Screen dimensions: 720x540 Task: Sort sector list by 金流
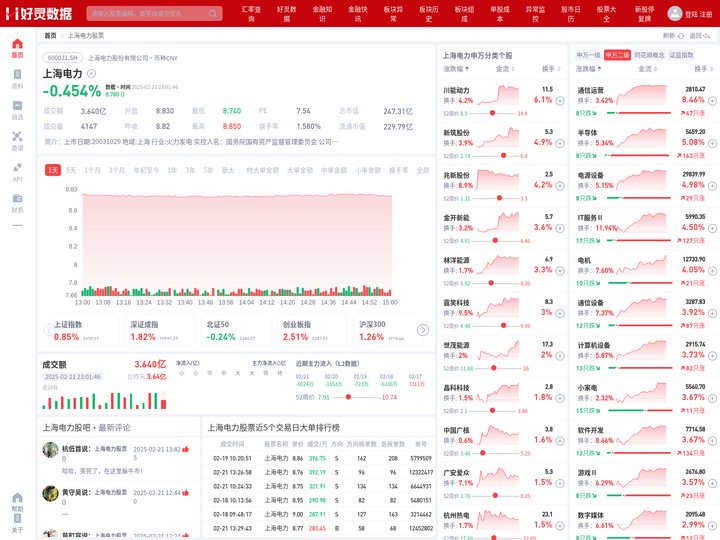click(x=647, y=69)
